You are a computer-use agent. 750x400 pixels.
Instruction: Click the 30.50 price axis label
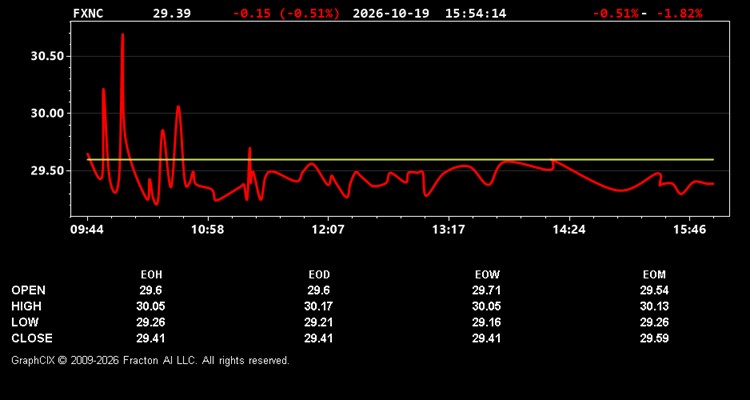pyautogui.click(x=47, y=56)
